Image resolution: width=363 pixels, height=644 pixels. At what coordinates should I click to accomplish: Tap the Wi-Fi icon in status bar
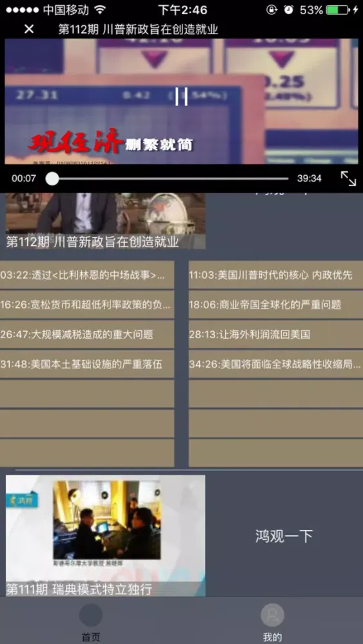click(99, 10)
